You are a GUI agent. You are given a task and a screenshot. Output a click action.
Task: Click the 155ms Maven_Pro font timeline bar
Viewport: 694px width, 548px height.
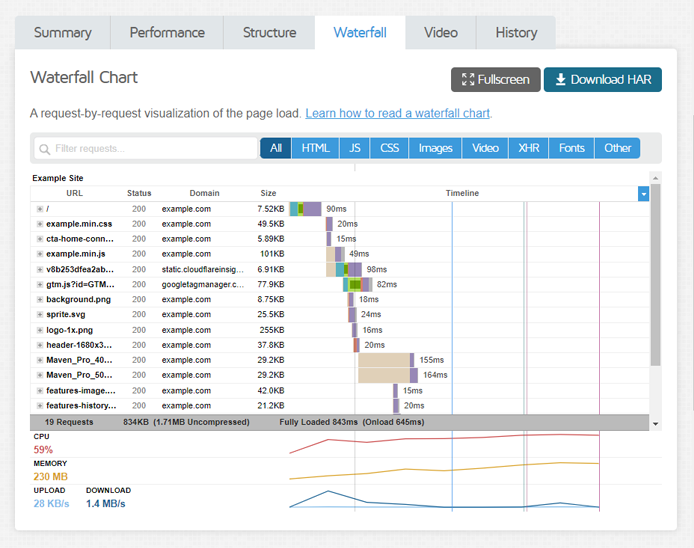click(385, 359)
